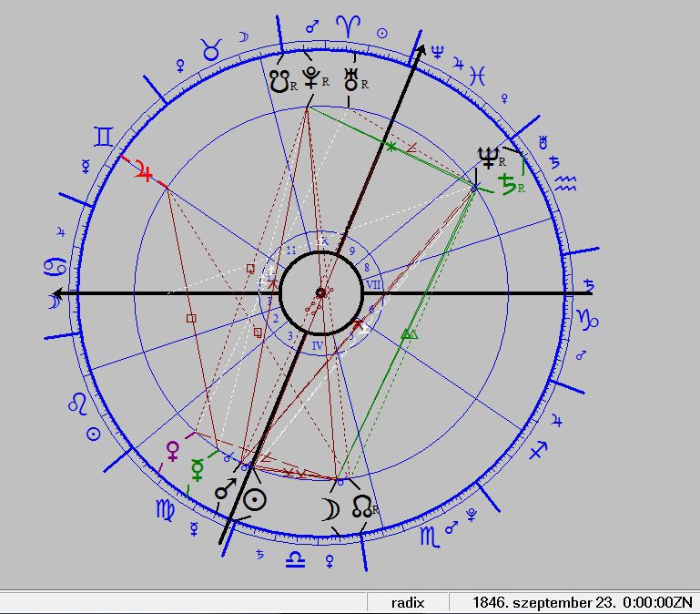Click the Sun glyph near Libra
Screen dimensions: 700x614
[x=257, y=500]
